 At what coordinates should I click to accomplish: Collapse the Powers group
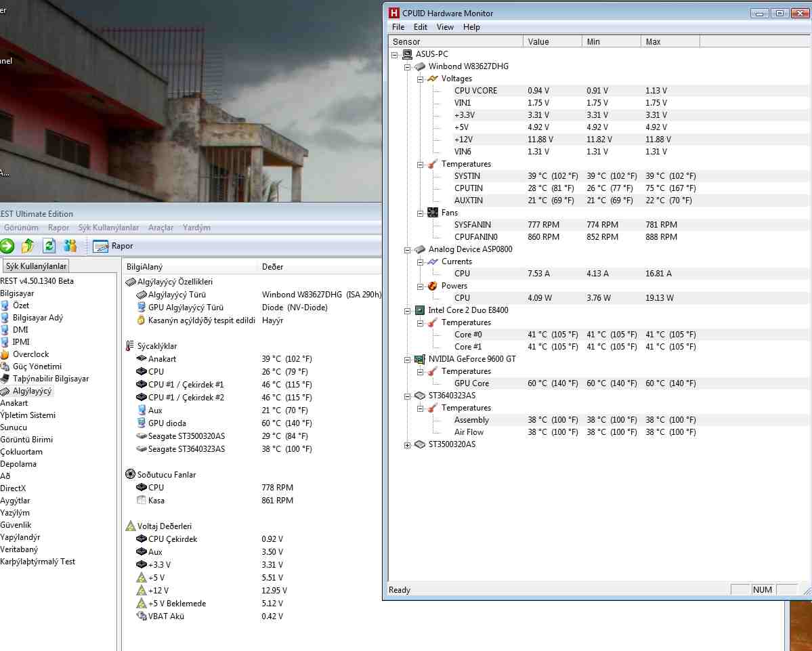[420, 287]
